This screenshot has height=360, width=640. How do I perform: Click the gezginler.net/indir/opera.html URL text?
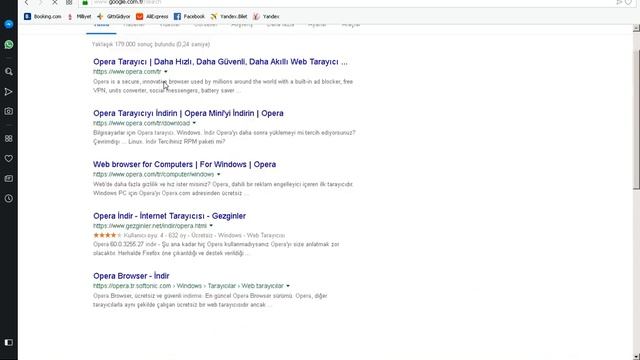point(150,226)
